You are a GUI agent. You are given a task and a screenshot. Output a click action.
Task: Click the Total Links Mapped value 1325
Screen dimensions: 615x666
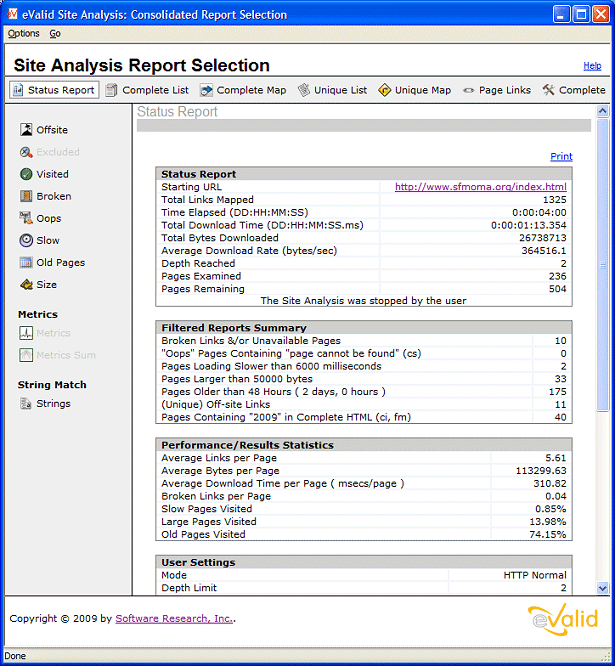pyautogui.click(x=554, y=200)
